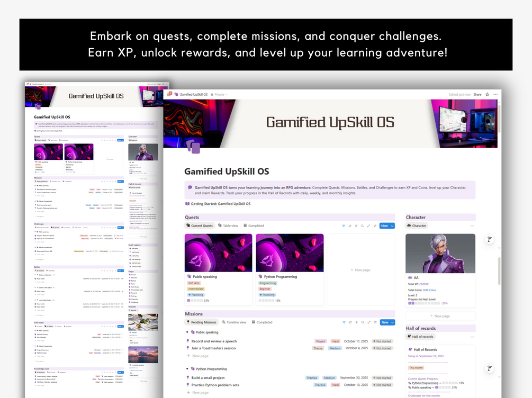Click the Share button
Screen dimensions: 532x398
[x=477, y=94]
